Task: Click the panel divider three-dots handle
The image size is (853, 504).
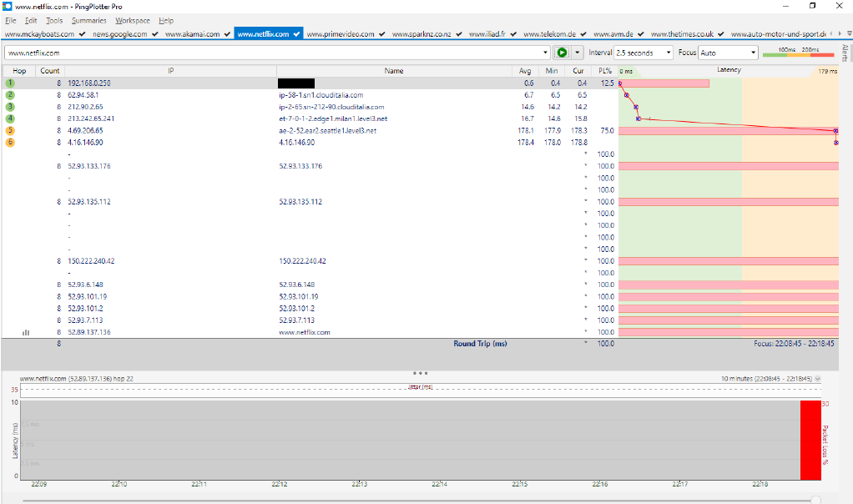Action: coord(420,373)
